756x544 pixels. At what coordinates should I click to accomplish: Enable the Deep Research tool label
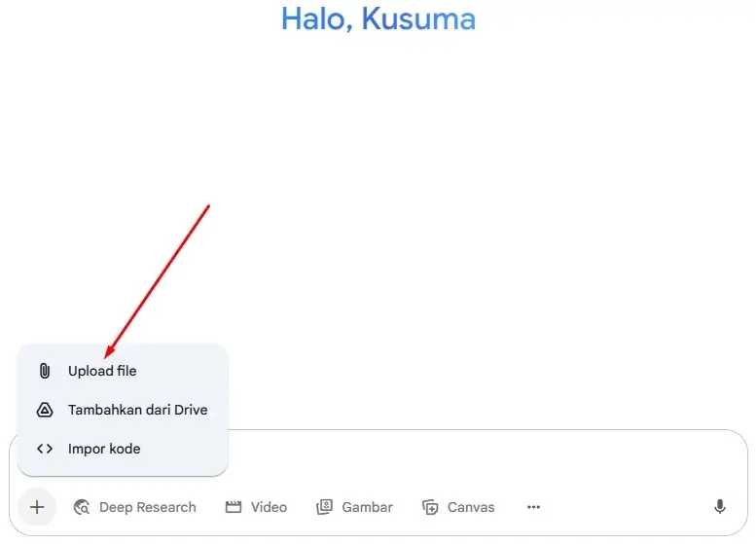148,507
